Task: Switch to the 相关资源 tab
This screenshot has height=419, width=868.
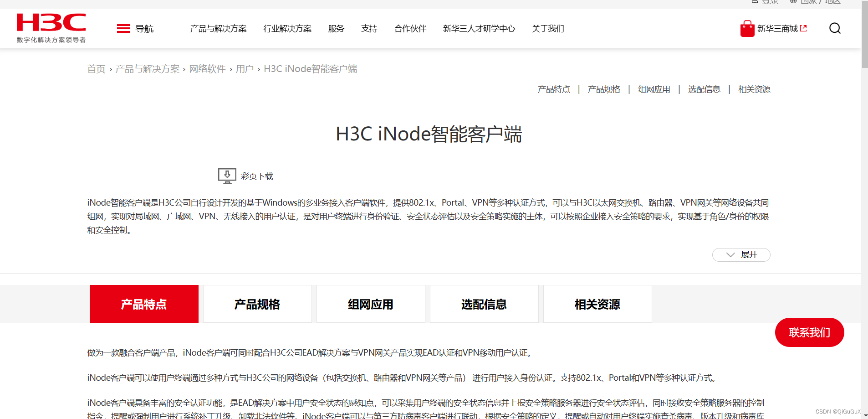Action: pyautogui.click(x=597, y=304)
